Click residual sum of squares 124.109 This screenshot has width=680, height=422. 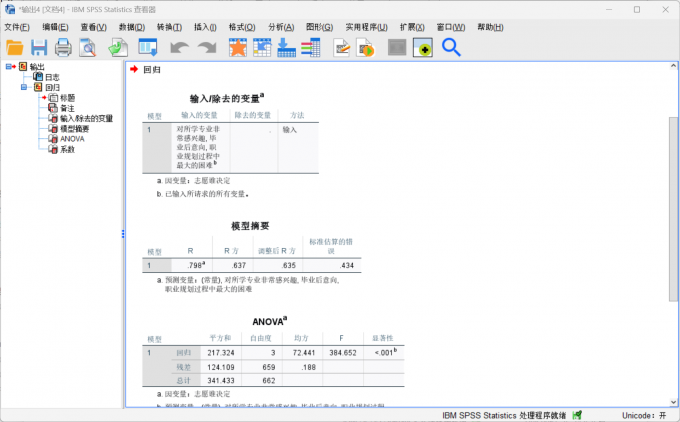[x=221, y=367]
